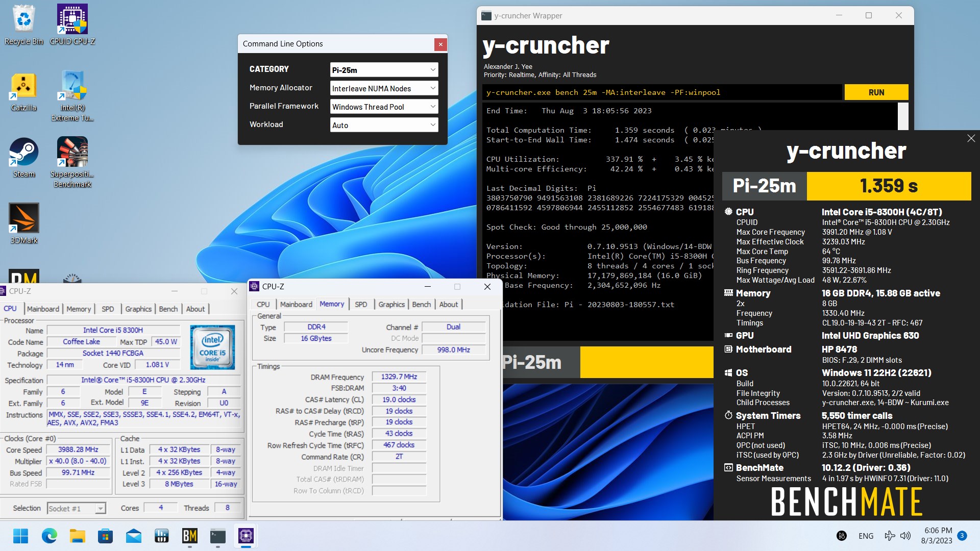
Task: Open File Explorer from the taskbar
Action: (78, 536)
